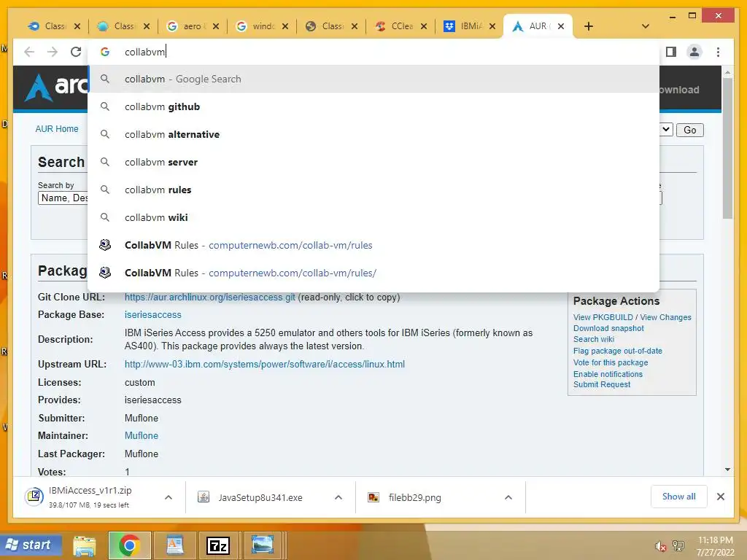
Task: Open the Muflone maintainer link
Action: pos(141,436)
